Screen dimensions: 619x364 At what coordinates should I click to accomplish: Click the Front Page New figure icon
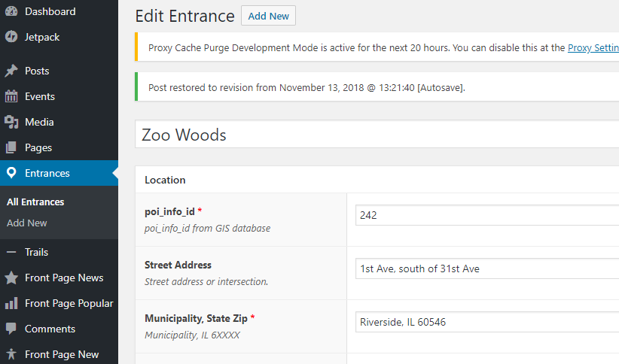tap(11, 354)
